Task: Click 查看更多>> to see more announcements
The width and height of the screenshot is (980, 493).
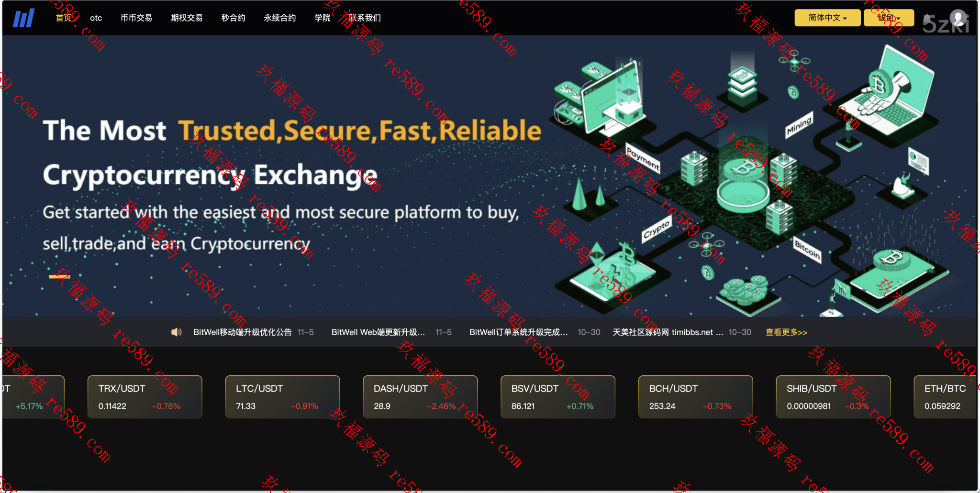Action: 786,332
